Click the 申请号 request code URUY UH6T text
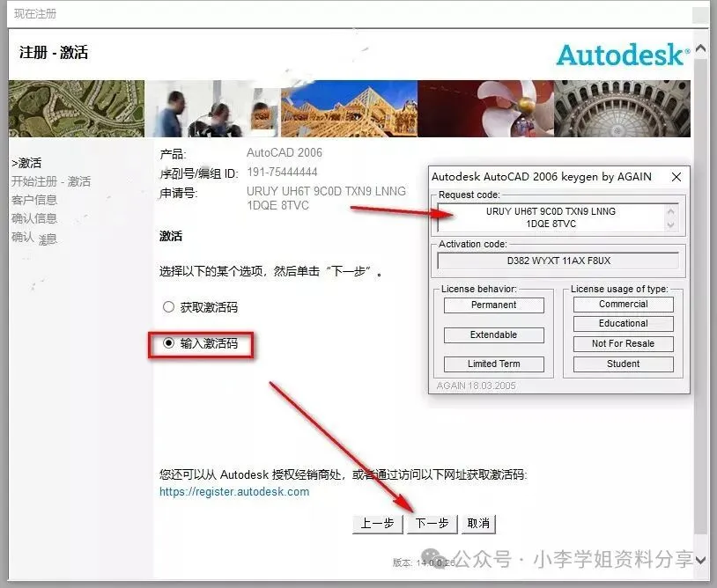This screenshot has height=588, width=717. point(326,198)
